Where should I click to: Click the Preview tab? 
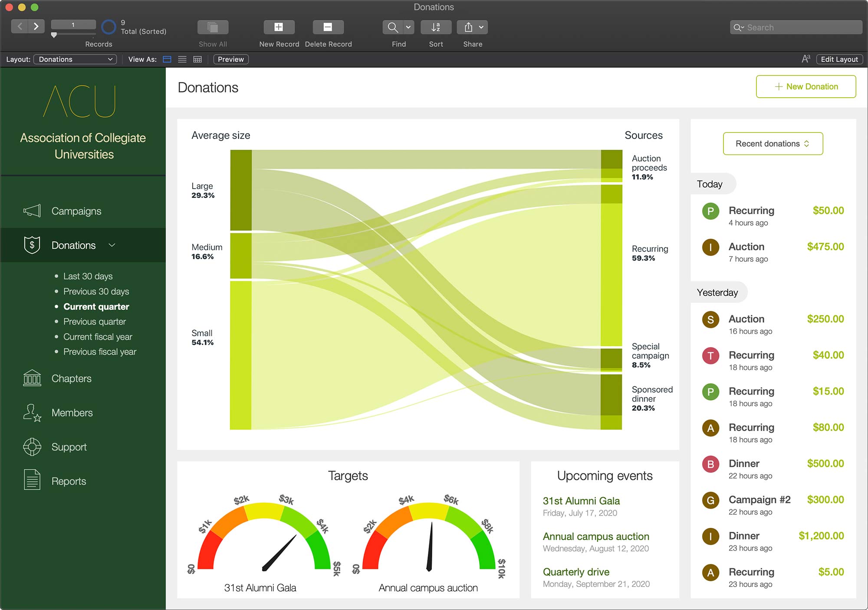231,59
